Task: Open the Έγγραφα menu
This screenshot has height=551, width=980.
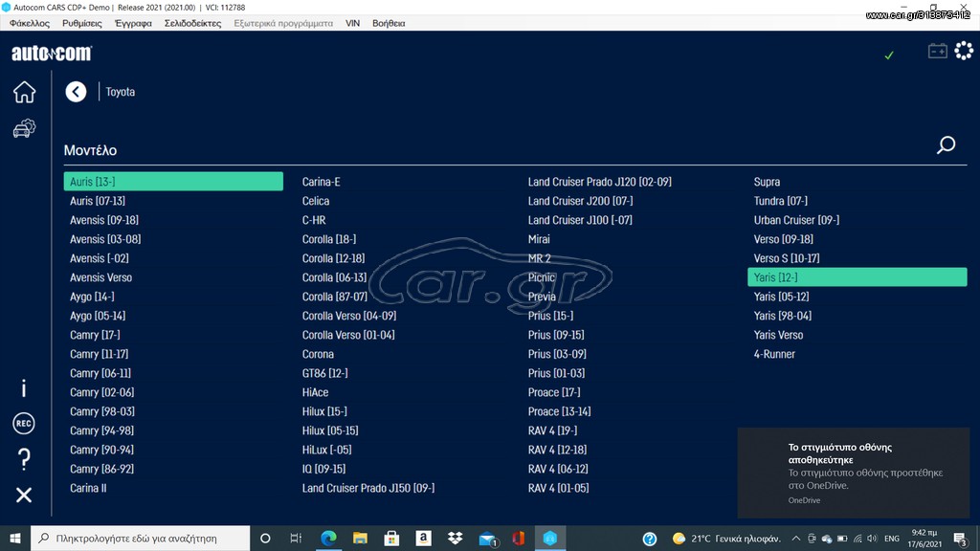Action: click(x=133, y=23)
